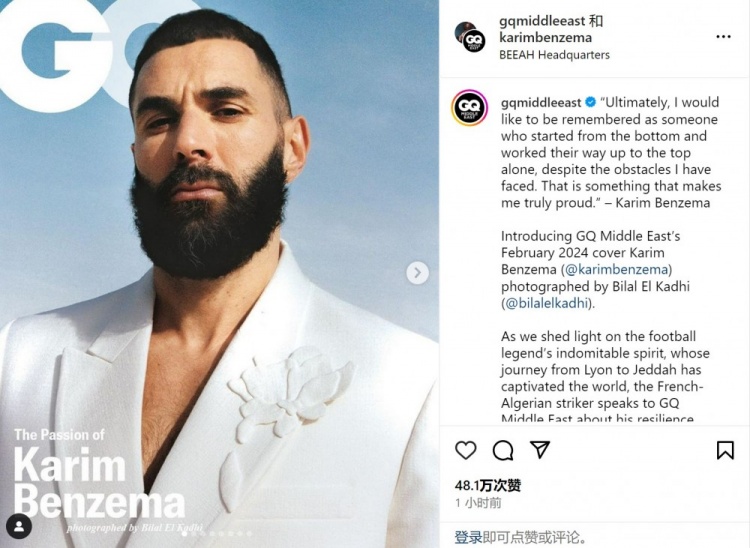Show tagged people icon on photo

[x=19, y=526]
